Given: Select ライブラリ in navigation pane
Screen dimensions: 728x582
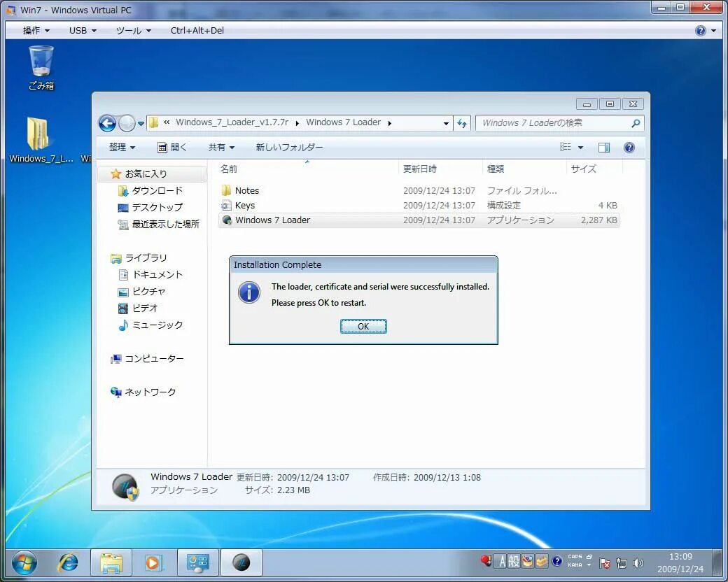Looking at the screenshot, I should pyautogui.click(x=139, y=257).
